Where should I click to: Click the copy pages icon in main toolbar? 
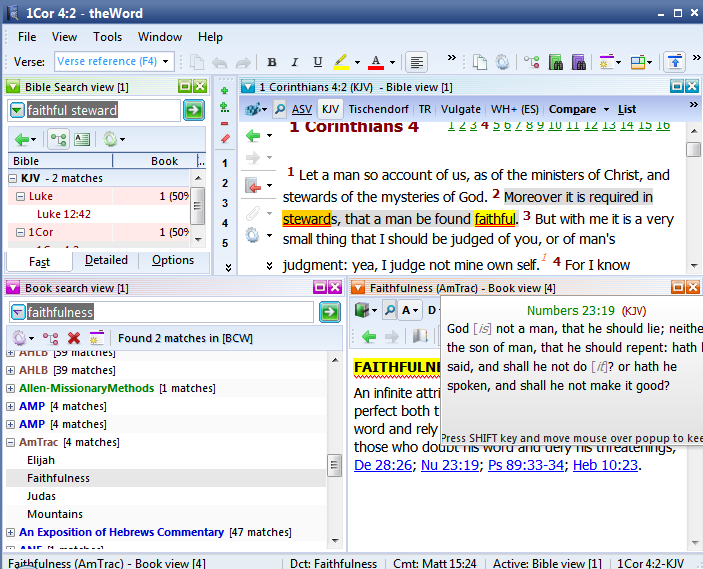[x=480, y=62]
